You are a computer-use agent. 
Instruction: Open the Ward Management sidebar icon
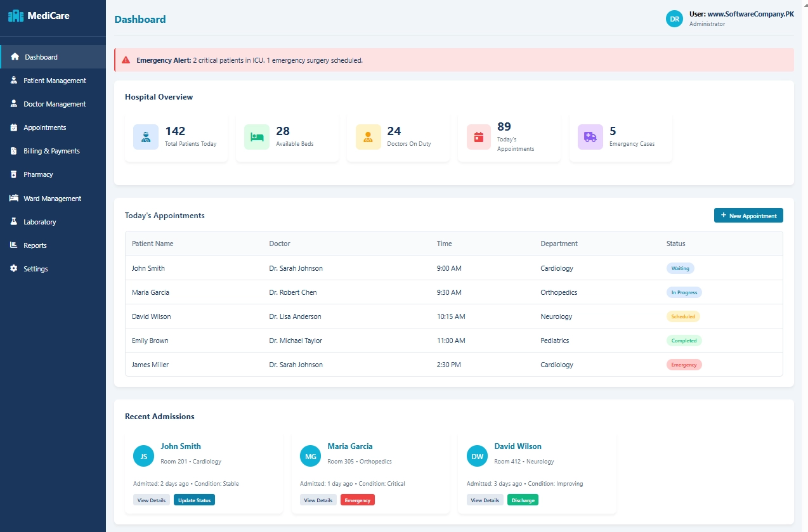coord(12,198)
